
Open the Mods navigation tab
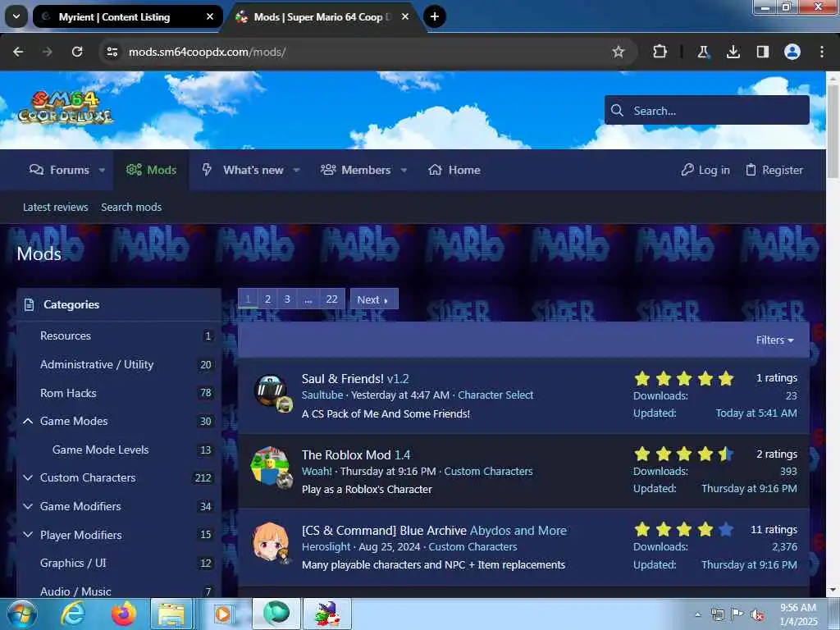[151, 170]
